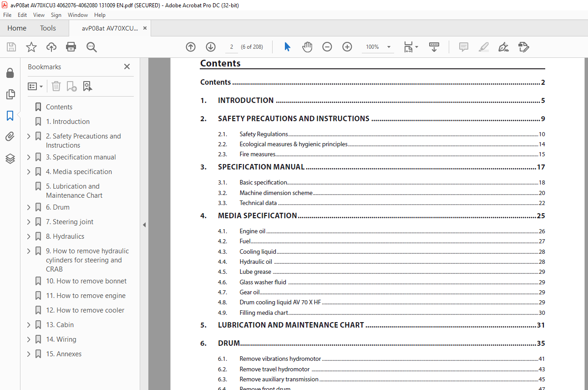The height and width of the screenshot is (390, 588).
Task: Expand the 13. Cabin bookmark
Action: coord(29,325)
